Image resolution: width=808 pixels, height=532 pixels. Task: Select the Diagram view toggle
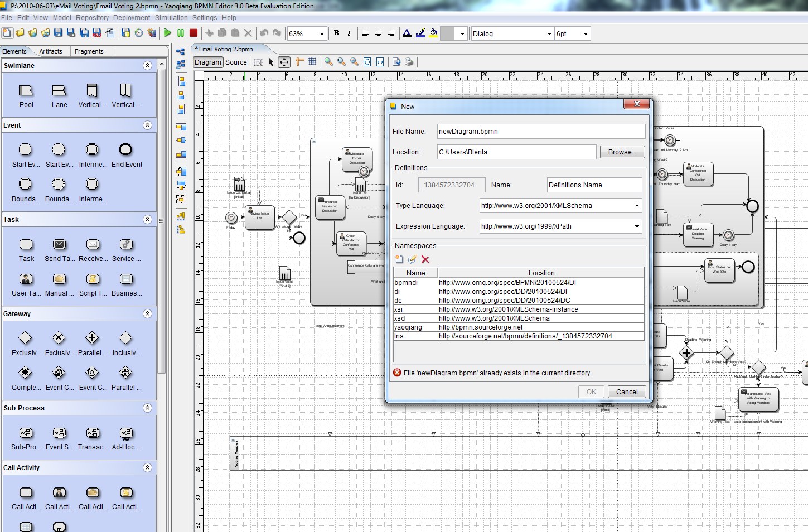click(208, 62)
